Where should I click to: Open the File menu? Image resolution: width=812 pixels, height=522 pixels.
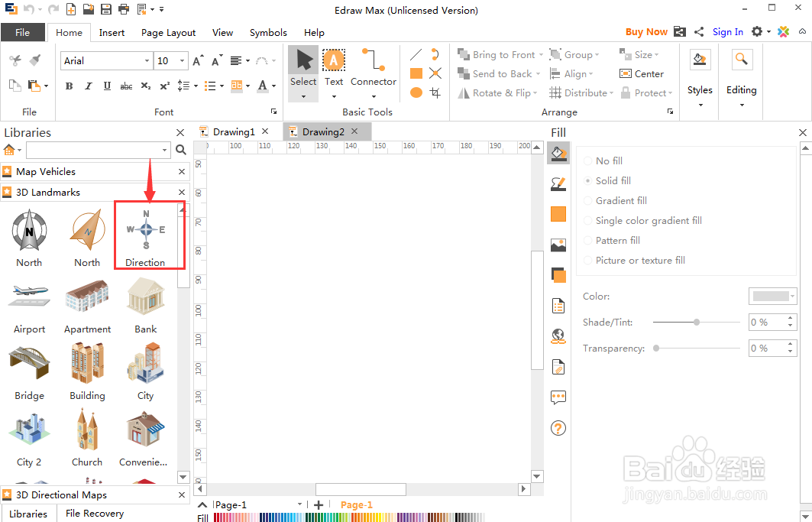[22, 32]
